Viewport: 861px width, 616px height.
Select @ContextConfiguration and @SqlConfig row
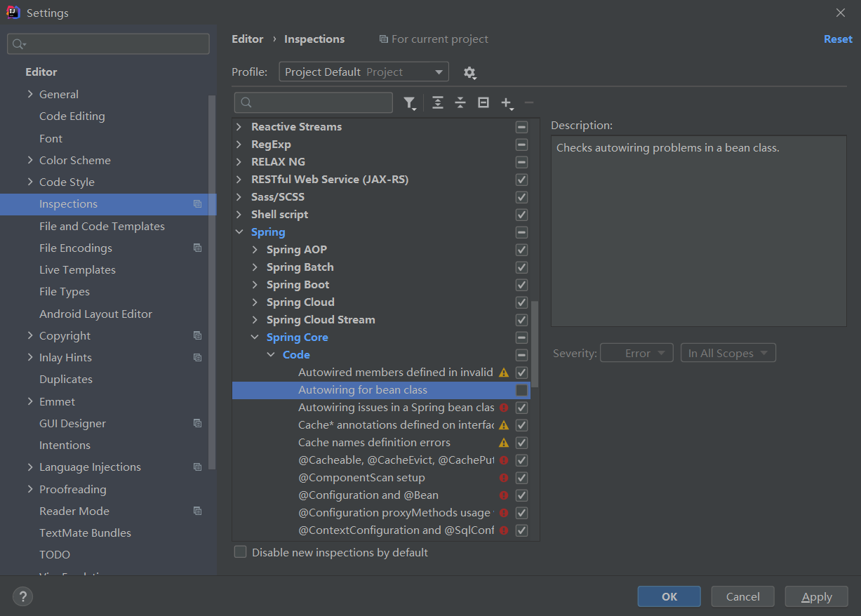[x=381, y=530]
